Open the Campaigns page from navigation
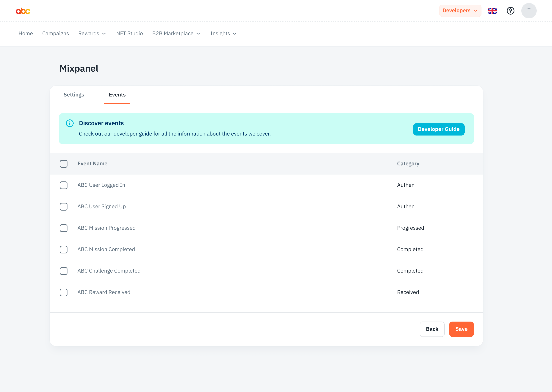The width and height of the screenshot is (552, 392). coord(55,33)
